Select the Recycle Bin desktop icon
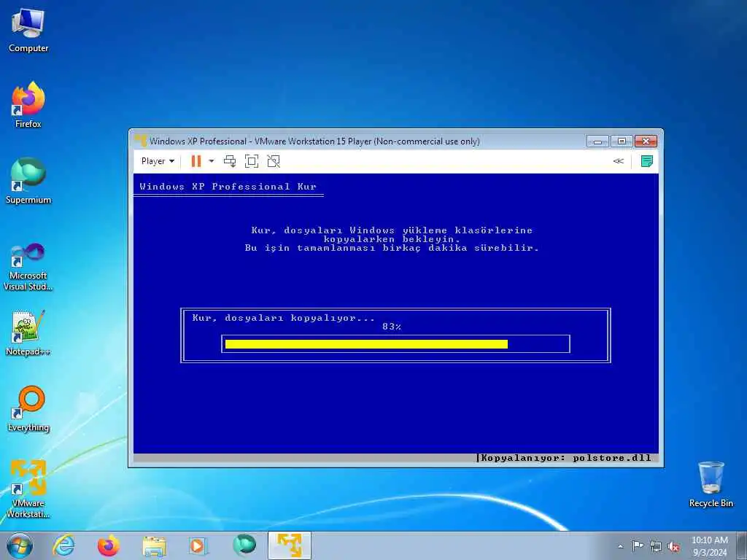 (x=711, y=485)
